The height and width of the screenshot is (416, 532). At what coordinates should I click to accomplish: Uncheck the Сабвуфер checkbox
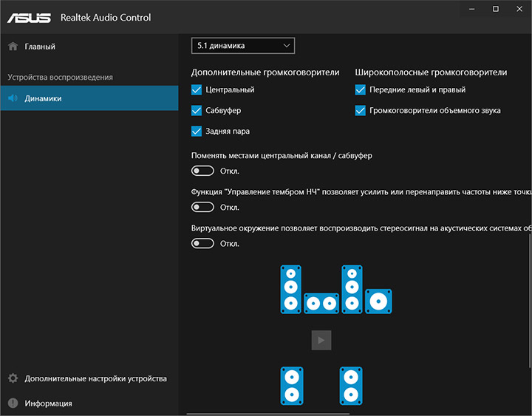tap(197, 111)
